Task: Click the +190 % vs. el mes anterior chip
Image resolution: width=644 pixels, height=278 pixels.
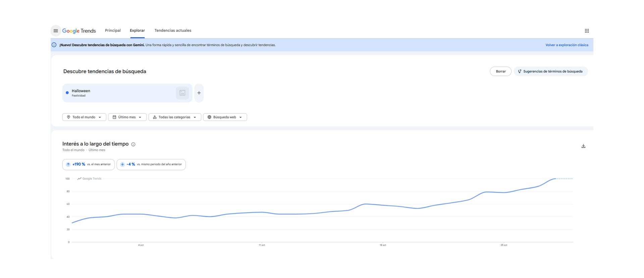Action: (x=89, y=164)
